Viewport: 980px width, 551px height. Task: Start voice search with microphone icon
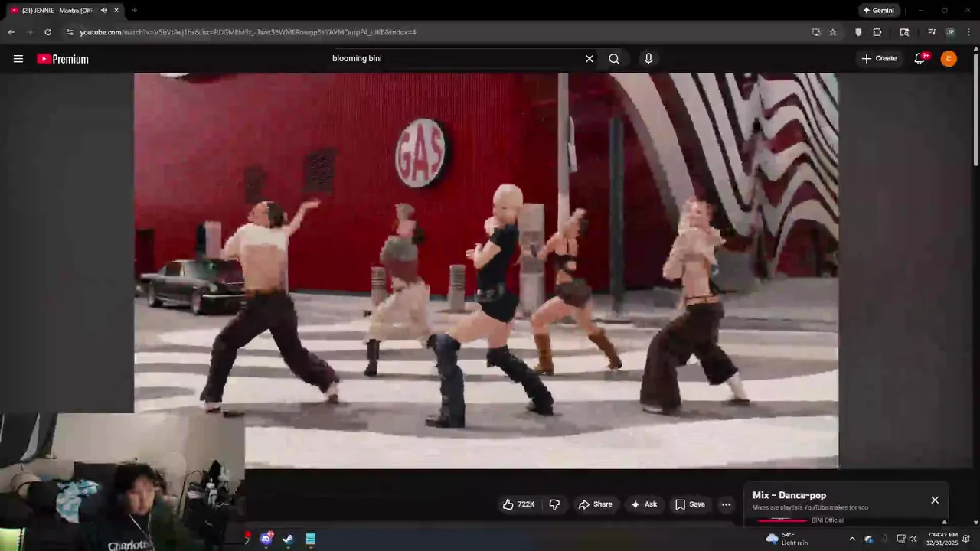[648, 59]
